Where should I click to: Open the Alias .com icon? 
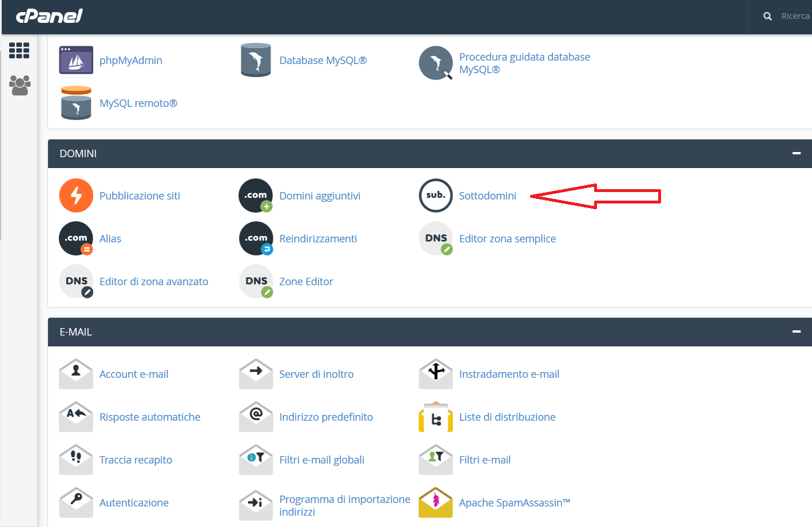(76, 238)
